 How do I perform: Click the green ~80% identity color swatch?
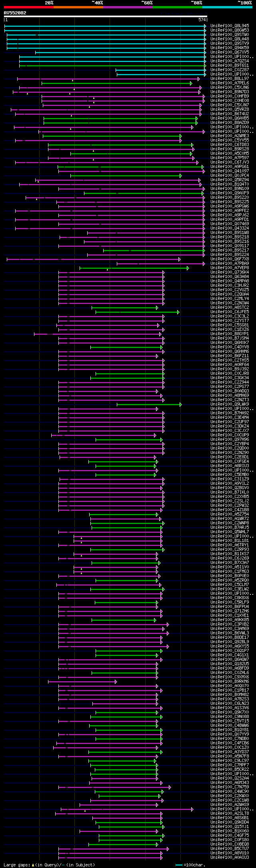click(178, 7)
